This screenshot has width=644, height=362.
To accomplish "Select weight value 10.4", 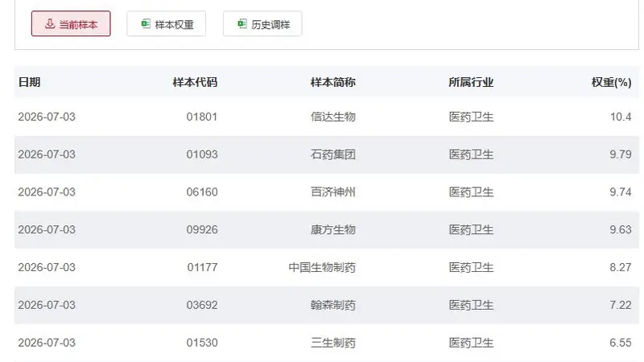I will [x=621, y=117].
